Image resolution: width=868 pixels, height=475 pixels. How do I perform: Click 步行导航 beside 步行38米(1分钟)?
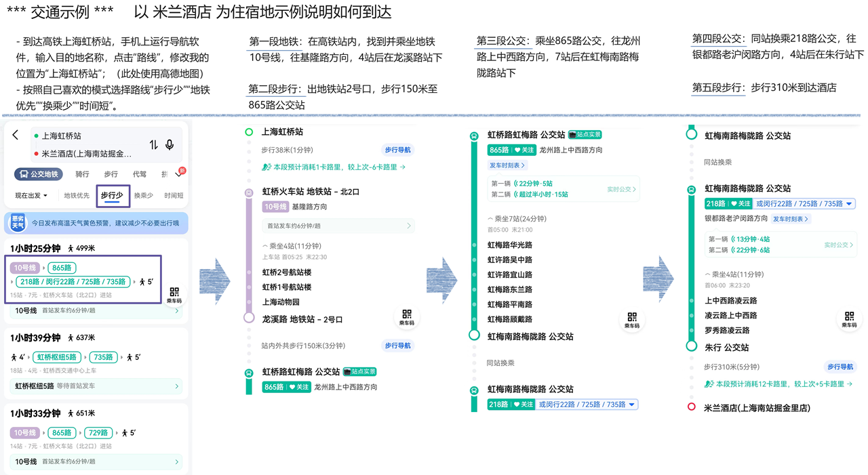[398, 150]
